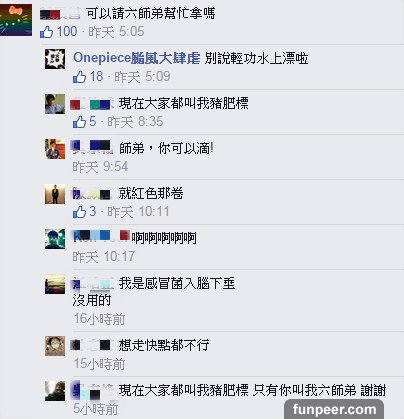Click the 昨天 5:05 timestamp
The height and width of the screenshot is (419, 404).
tap(116, 32)
